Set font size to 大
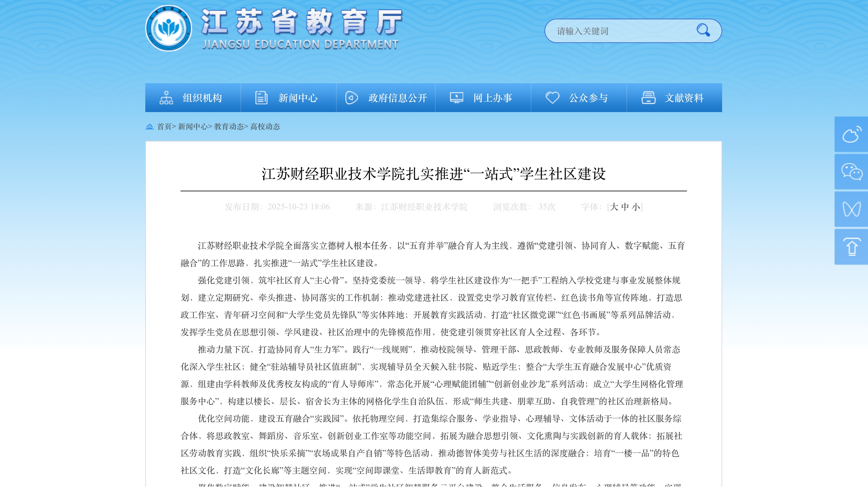 [x=614, y=207]
